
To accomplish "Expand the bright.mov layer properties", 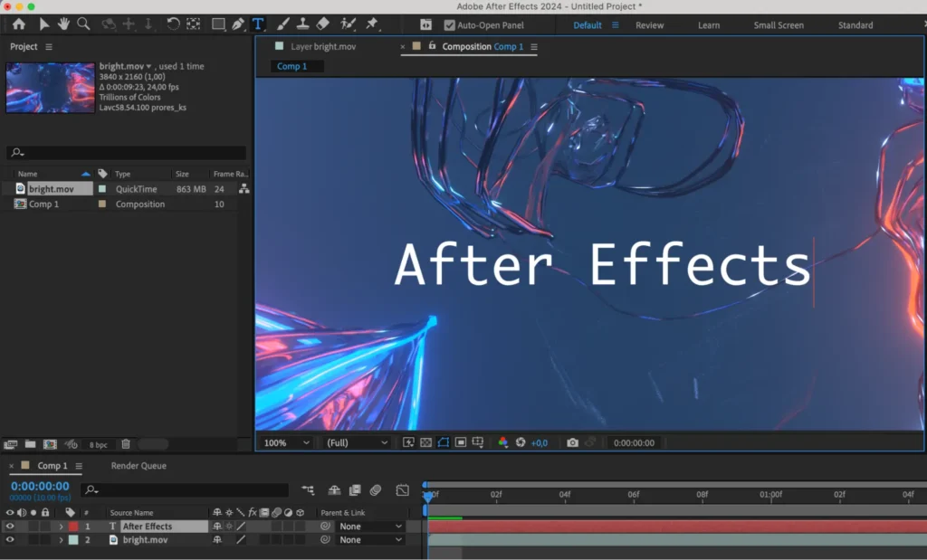I will click(x=61, y=539).
